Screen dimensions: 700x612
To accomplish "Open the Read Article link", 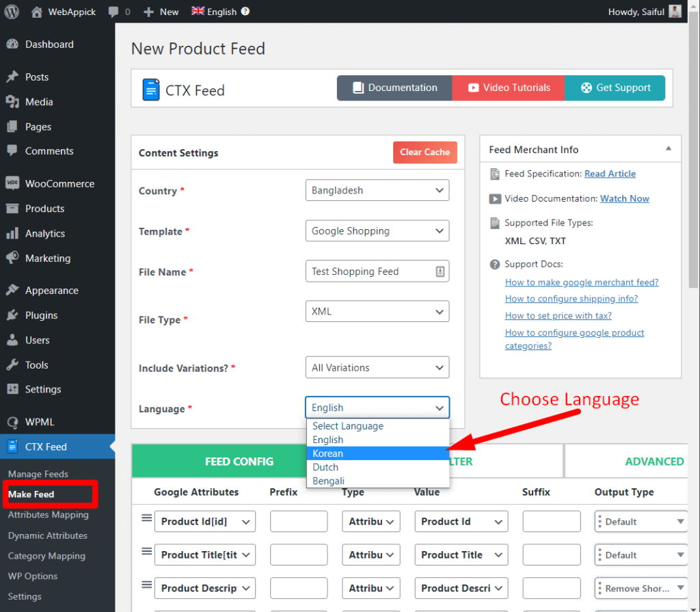I will pyautogui.click(x=610, y=174).
